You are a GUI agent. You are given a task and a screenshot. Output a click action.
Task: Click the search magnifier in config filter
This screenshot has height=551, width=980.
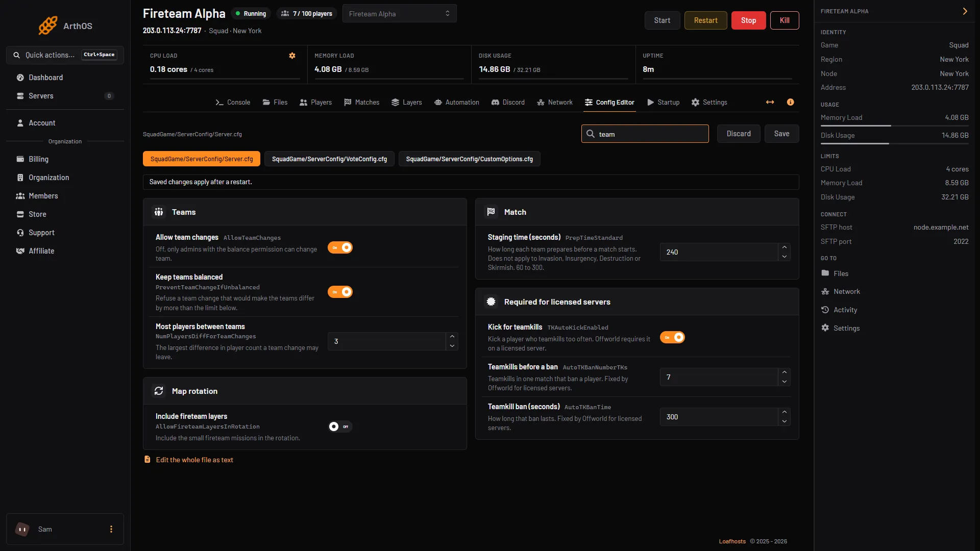pyautogui.click(x=591, y=134)
